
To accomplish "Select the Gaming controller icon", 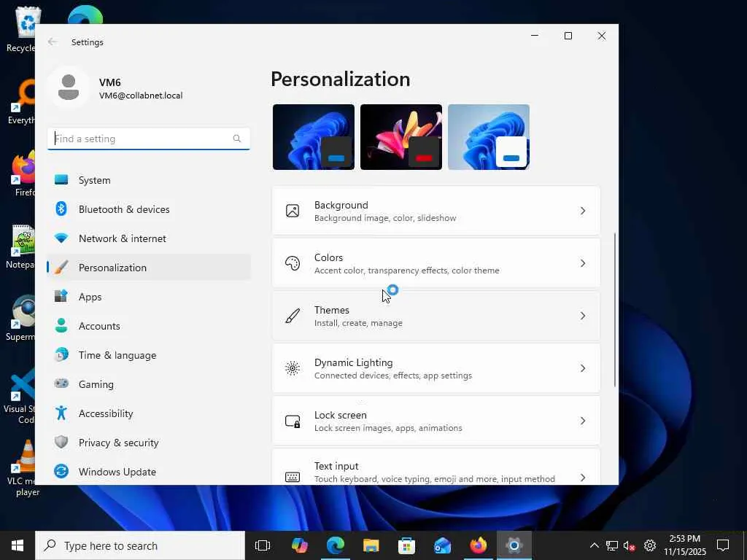I will tap(61, 384).
